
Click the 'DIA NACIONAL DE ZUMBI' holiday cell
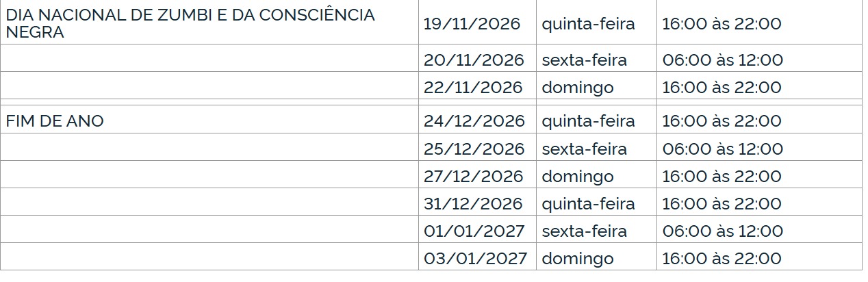(190, 23)
